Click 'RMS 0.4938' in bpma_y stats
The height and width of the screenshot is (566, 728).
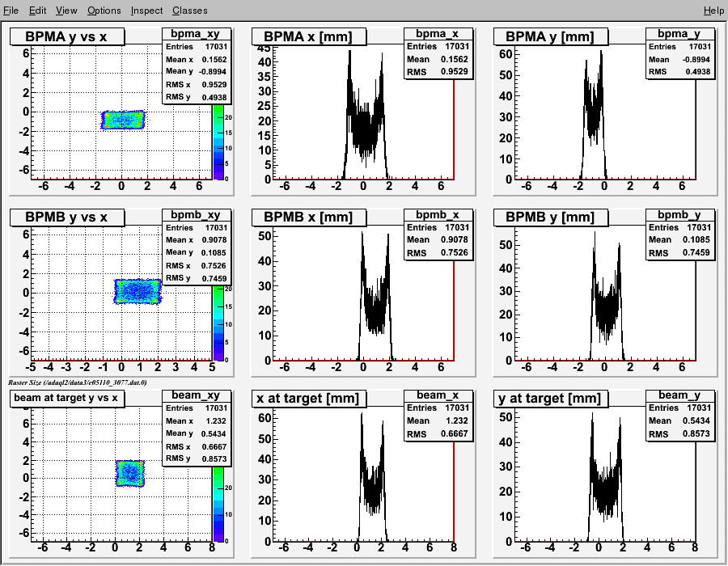(x=679, y=71)
